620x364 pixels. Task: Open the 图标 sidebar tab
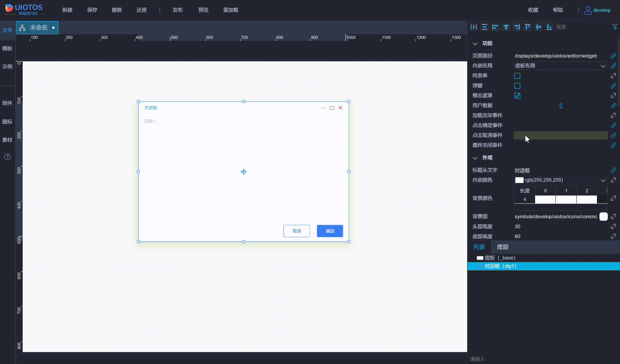tap(7, 122)
